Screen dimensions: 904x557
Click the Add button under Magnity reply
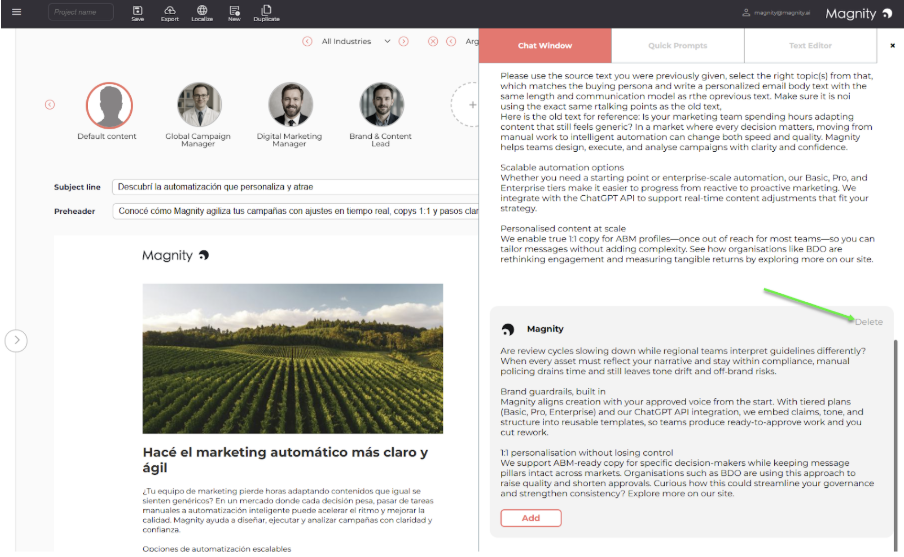pos(531,518)
